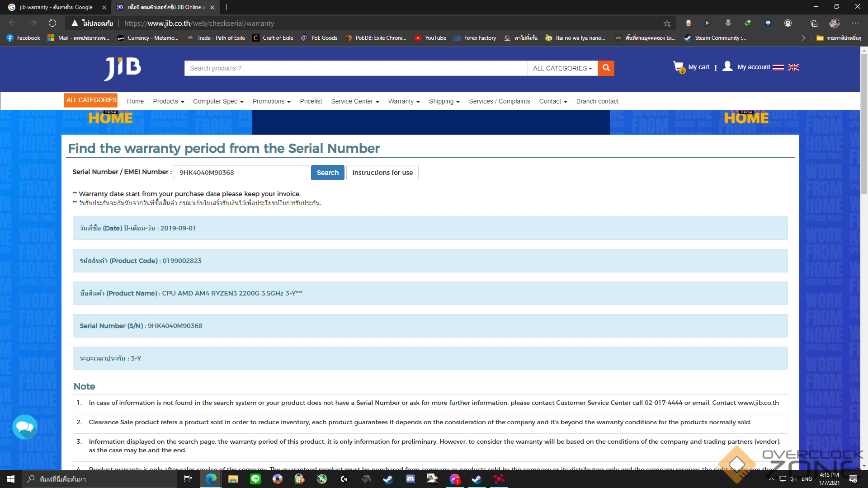Click Instructions for use button
The height and width of the screenshot is (488, 868).
pos(382,173)
